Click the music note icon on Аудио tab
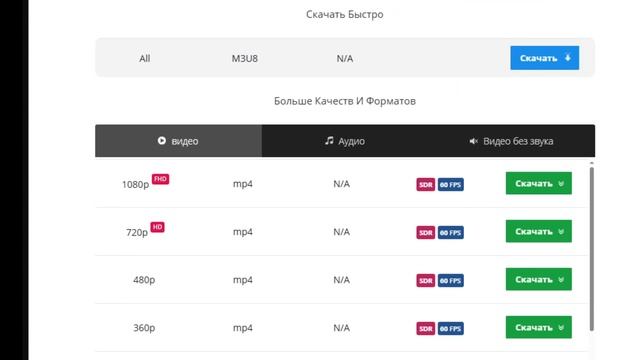 pyautogui.click(x=329, y=140)
